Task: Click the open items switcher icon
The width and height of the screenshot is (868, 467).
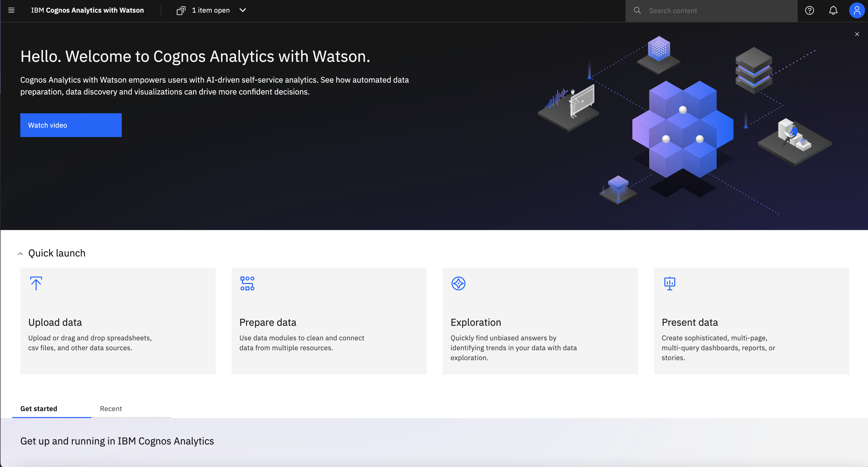Action: 181,10
